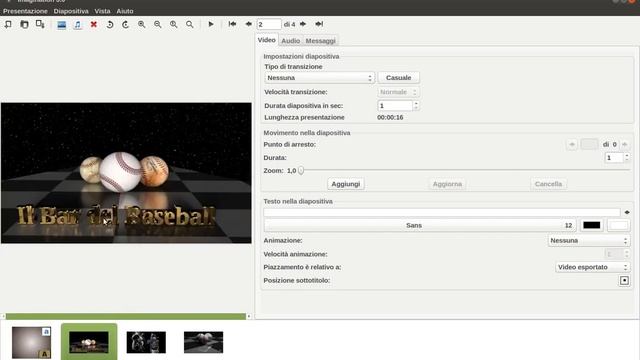640x360 pixels.
Task: Select the third slide thumbnail
Action: pyautogui.click(x=146, y=342)
